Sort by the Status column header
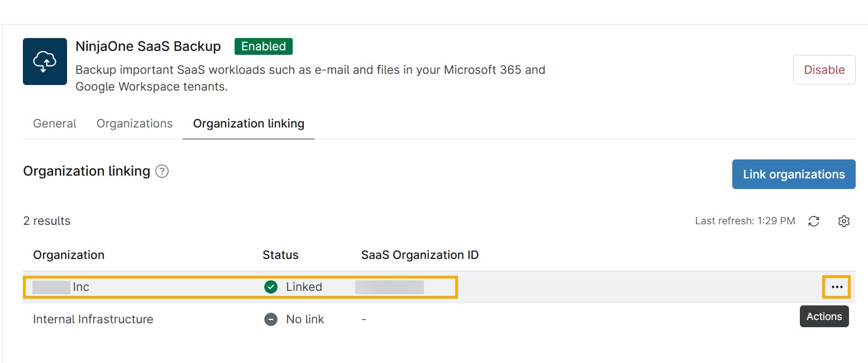Screen dimensions: 868x363 [280, 254]
